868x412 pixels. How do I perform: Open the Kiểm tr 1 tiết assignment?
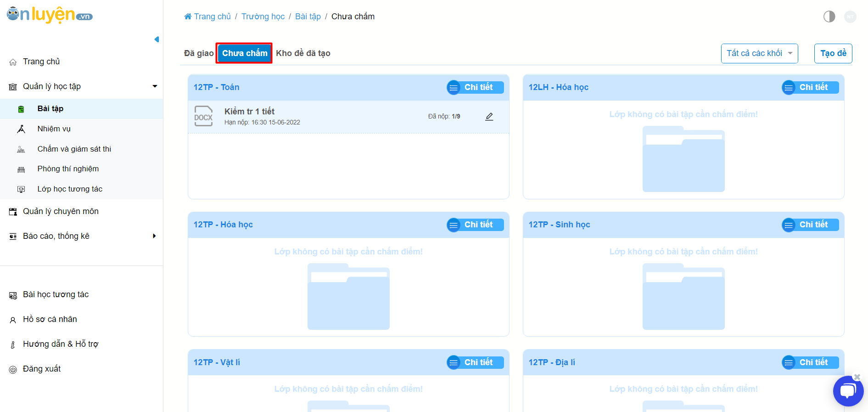[249, 112]
